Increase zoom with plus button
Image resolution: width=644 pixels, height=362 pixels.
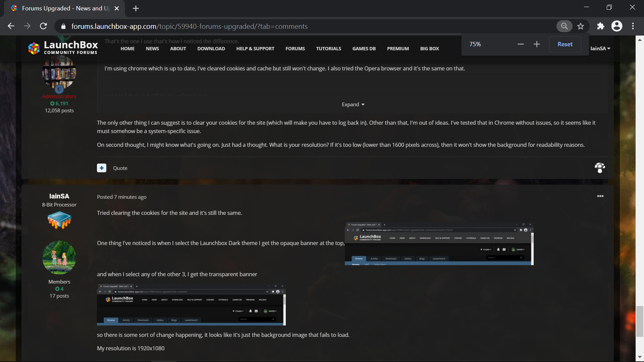coord(537,44)
